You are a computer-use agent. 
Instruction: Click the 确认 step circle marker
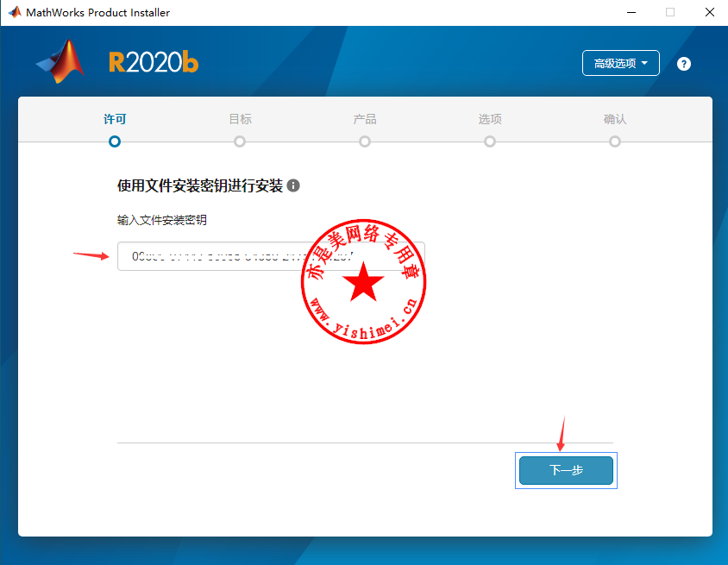pyautogui.click(x=615, y=141)
